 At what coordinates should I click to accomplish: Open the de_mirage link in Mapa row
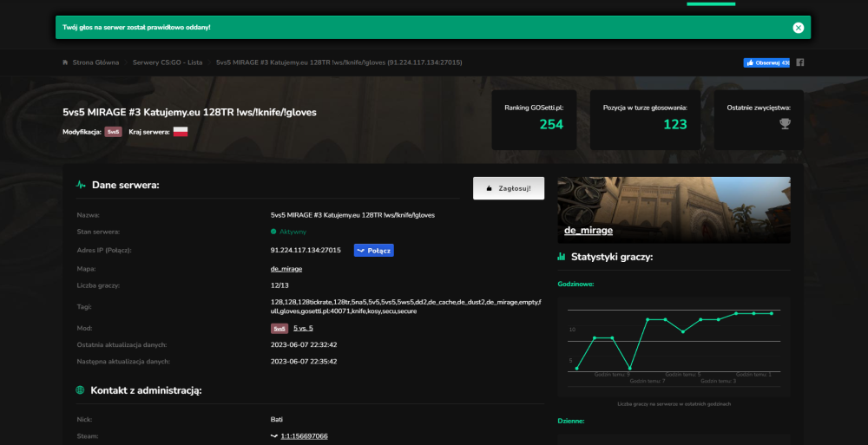pyautogui.click(x=286, y=269)
